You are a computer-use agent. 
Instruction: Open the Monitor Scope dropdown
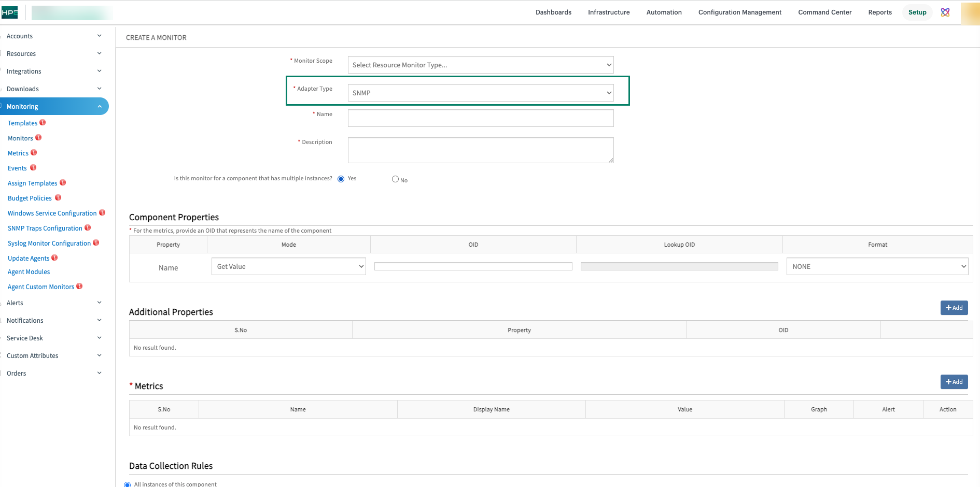[x=480, y=65]
